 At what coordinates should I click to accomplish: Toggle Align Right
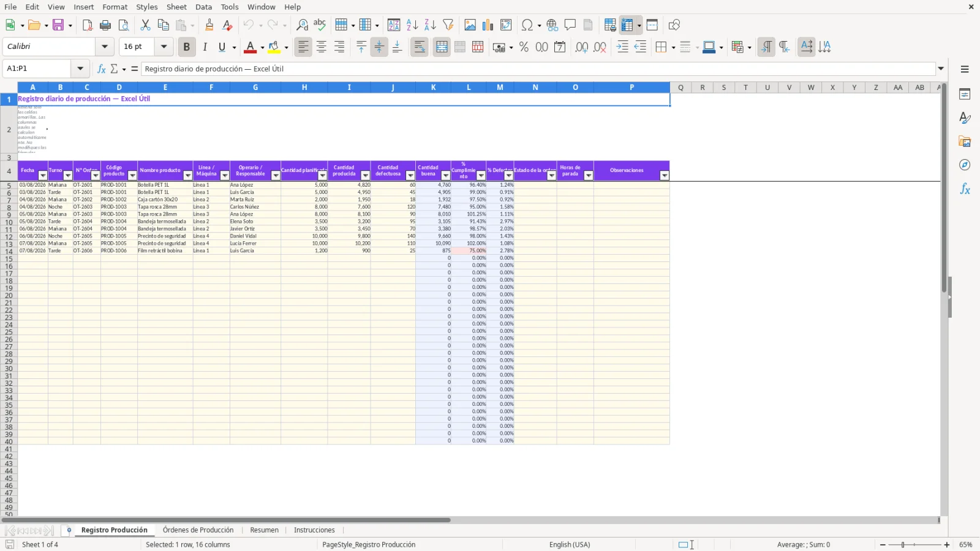tap(339, 47)
